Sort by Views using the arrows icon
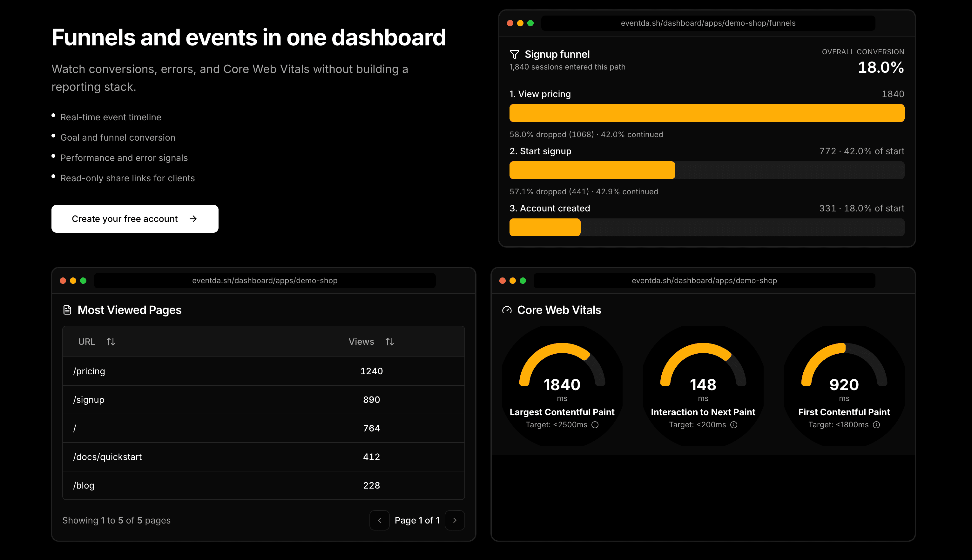 pyautogui.click(x=390, y=342)
